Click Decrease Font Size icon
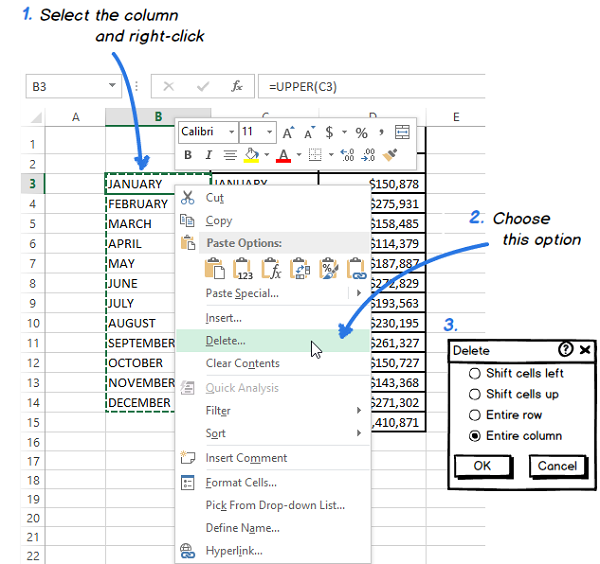Image resolution: width=600 pixels, height=564 pixels. tap(310, 132)
